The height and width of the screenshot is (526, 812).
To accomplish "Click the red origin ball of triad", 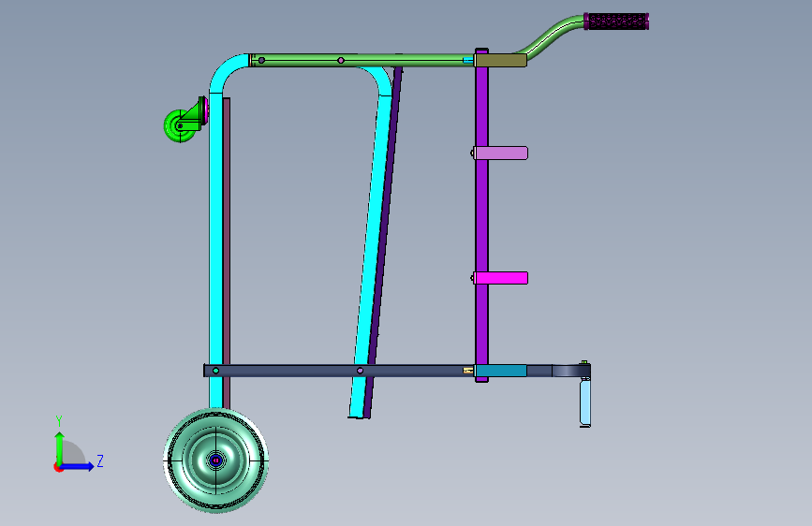I will pos(58,467).
